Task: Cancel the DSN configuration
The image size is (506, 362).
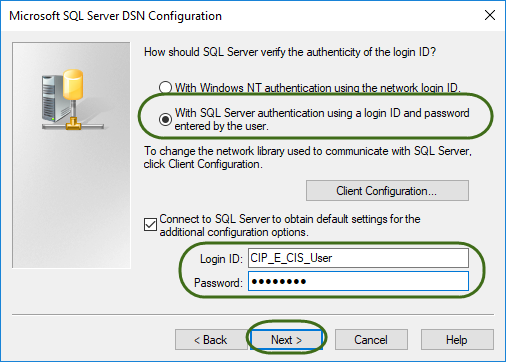Action: click(x=371, y=340)
